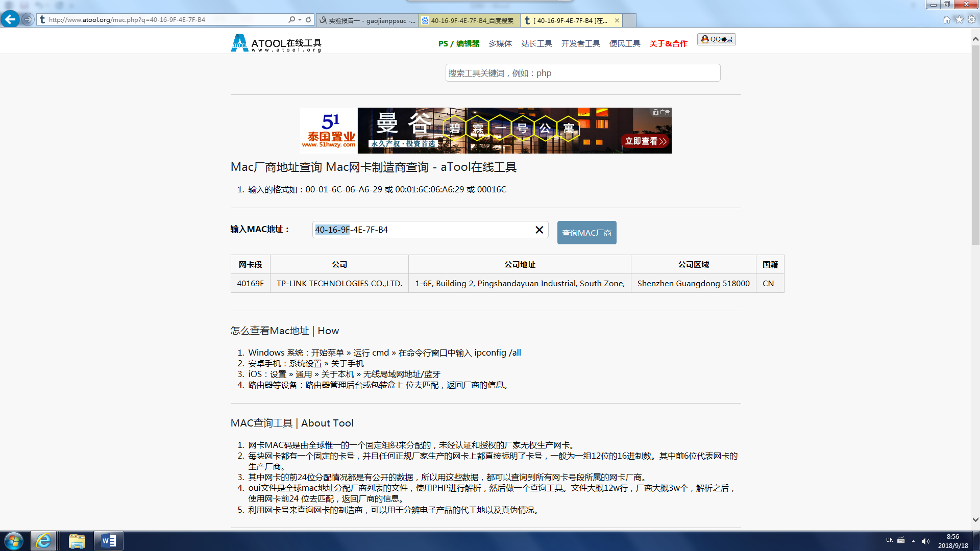Image resolution: width=980 pixels, height=551 pixels.
Task: Open the favorites star icon
Action: point(959,19)
